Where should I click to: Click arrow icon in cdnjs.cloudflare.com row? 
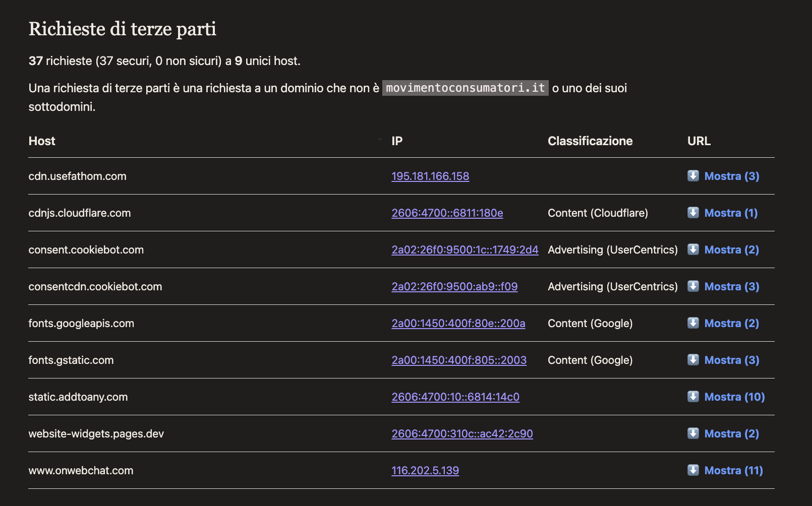(x=693, y=212)
